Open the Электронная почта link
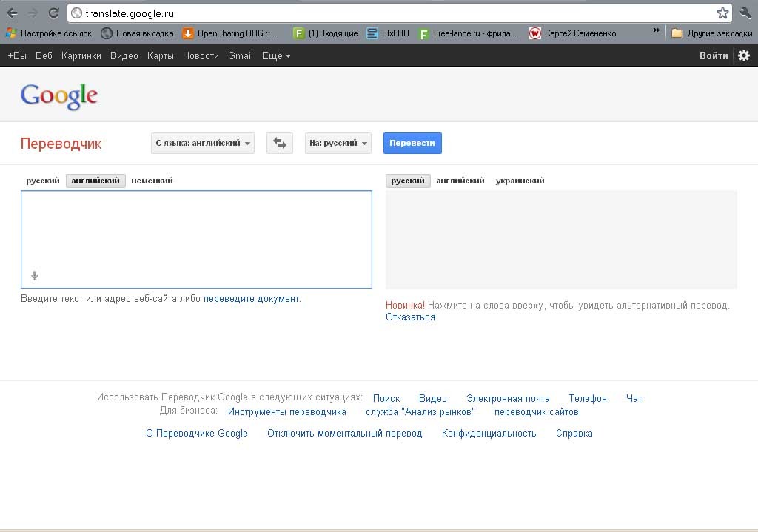The height and width of the screenshot is (532, 758). (x=508, y=398)
